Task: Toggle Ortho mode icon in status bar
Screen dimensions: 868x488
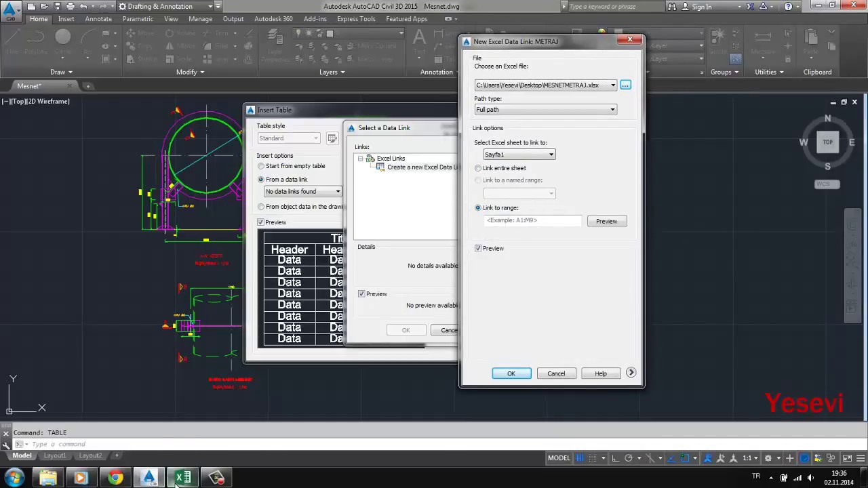Action: [x=616, y=458]
